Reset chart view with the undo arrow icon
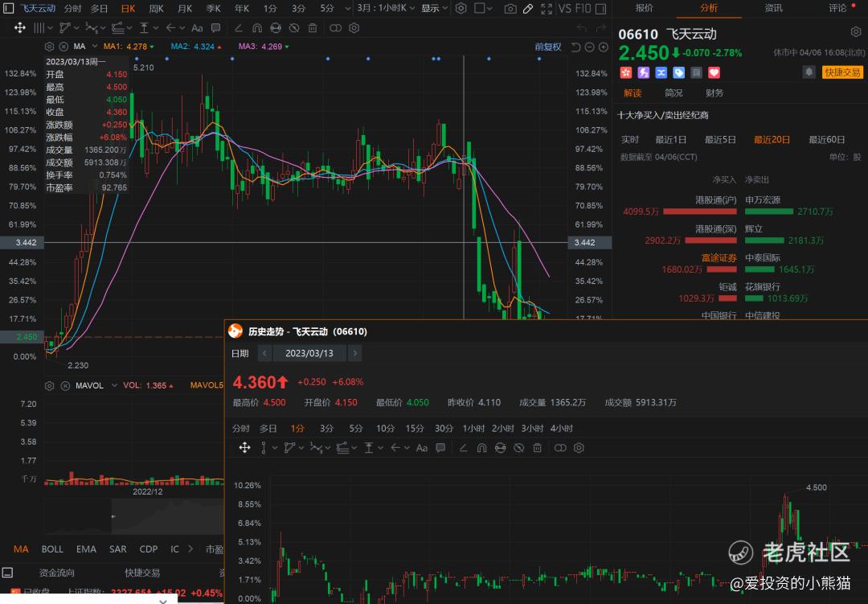 [x=575, y=47]
